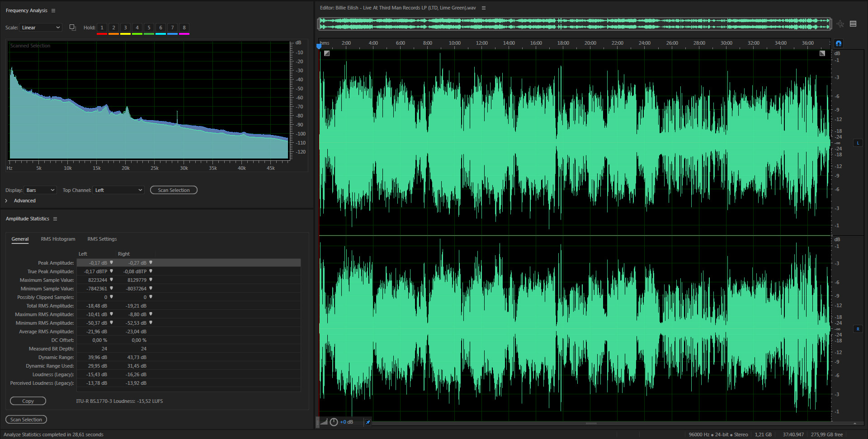Click Scan Selection in Amplitude Statistics
Viewport: 868px width, 439px height.
point(26,420)
